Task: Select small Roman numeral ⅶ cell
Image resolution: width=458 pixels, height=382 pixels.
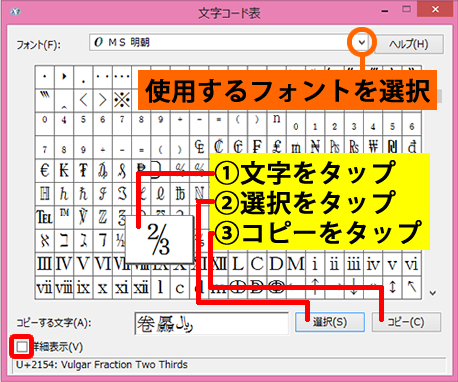Action: (45, 287)
